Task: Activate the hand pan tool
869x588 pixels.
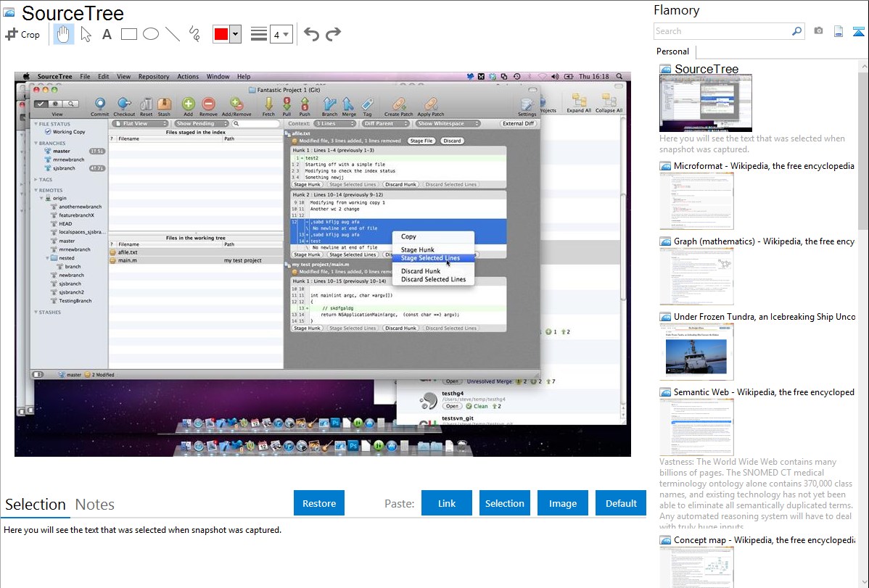Action: point(63,34)
